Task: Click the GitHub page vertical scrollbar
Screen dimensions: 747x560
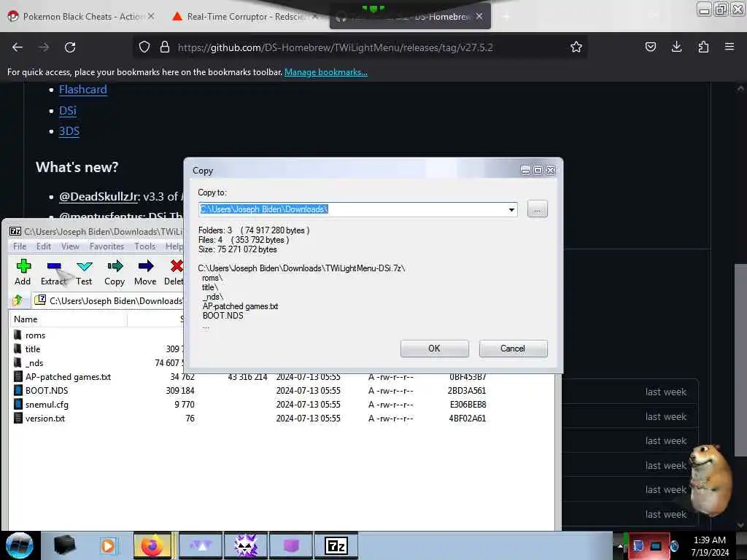Action: (x=740, y=360)
